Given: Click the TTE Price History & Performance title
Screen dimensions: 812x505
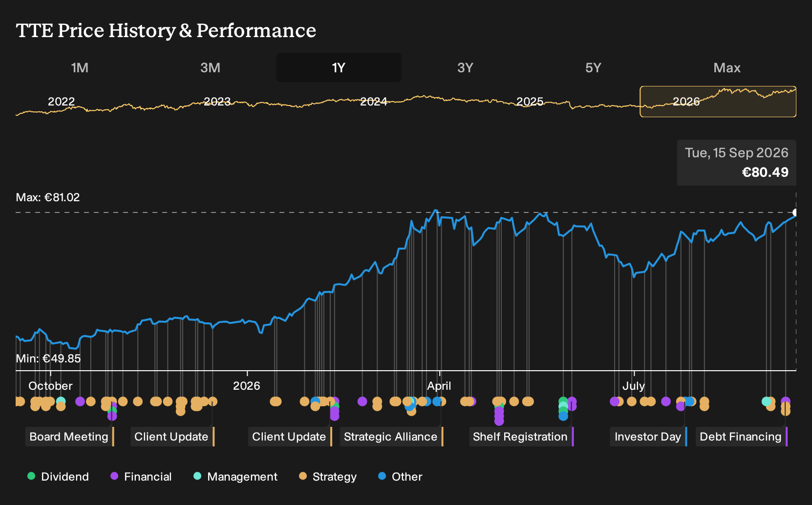Looking at the screenshot, I should (x=166, y=30).
